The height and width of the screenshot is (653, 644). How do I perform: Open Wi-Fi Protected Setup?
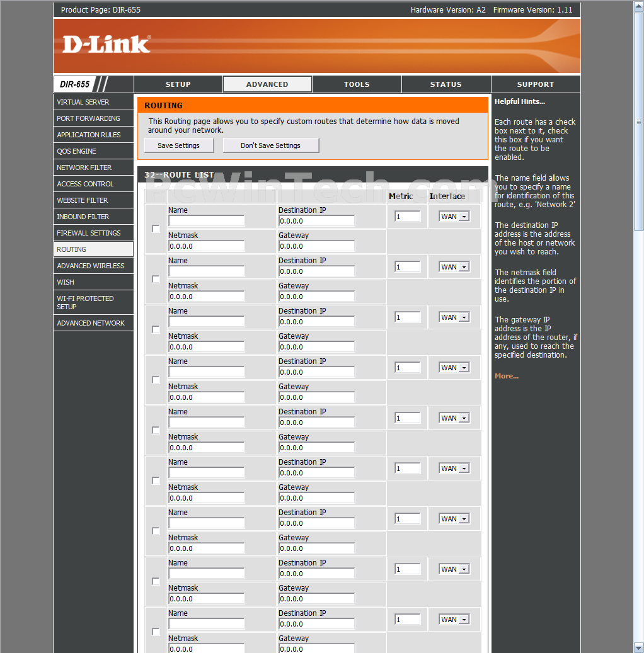93,303
